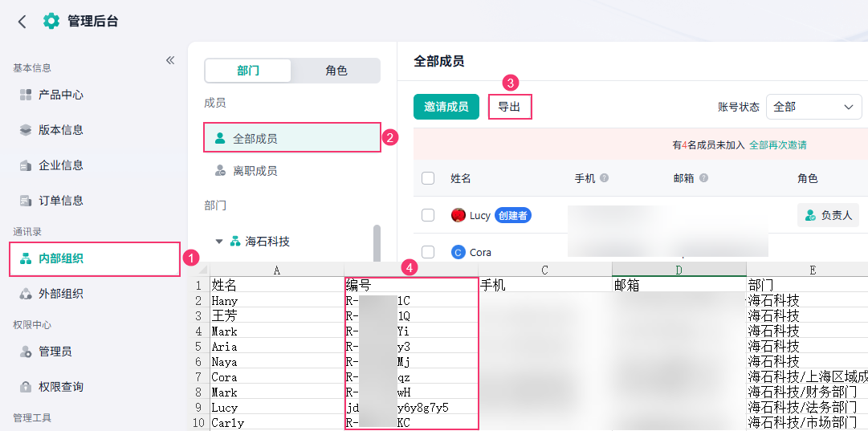Screen dimensions: 868x431
Task: Check the checkbox for Cora
Action: pos(428,252)
